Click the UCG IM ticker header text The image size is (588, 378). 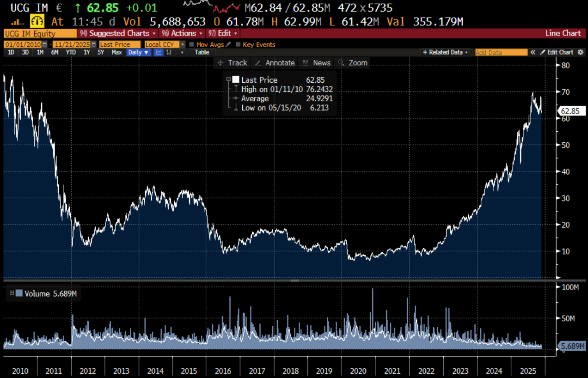coord(29,8)
